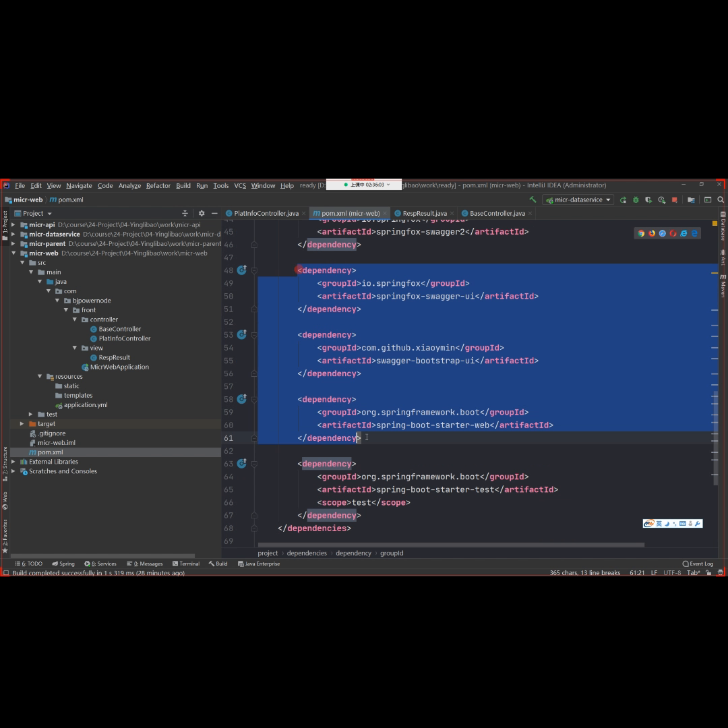The width and height of the screenshot is (728, 728).
Task: Switch to the PlatInfoController.java tab
Action: 266,214
